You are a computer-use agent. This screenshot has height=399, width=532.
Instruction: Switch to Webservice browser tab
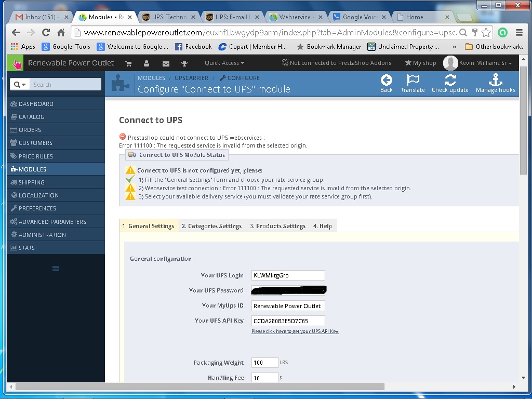[296, 17]
